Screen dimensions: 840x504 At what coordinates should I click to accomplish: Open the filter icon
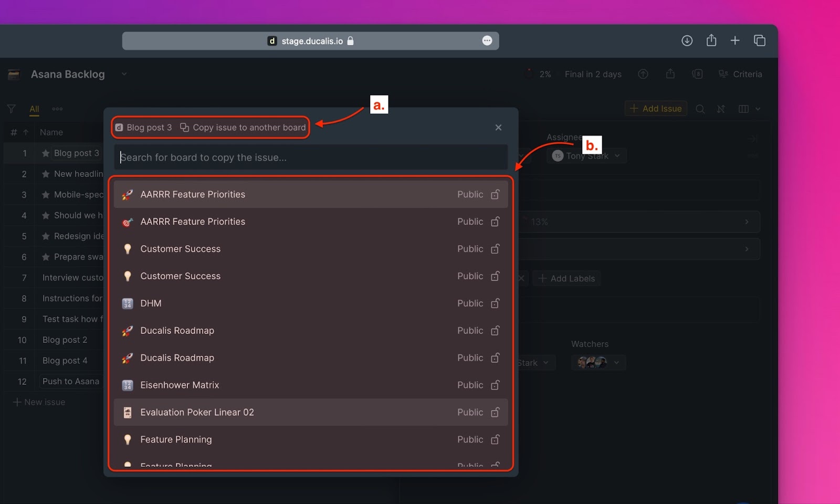(x=11, y=109)
